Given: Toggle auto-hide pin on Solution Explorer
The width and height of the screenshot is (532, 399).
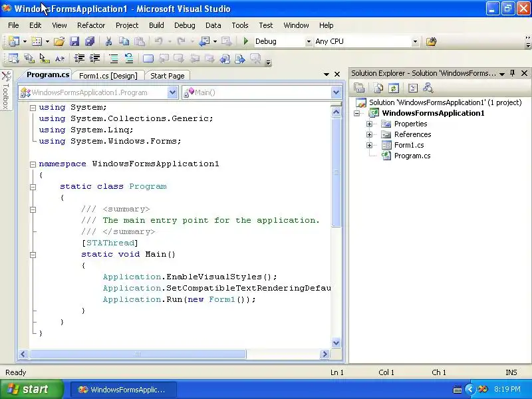Looking at the screenshot, I should coord(512,73).
